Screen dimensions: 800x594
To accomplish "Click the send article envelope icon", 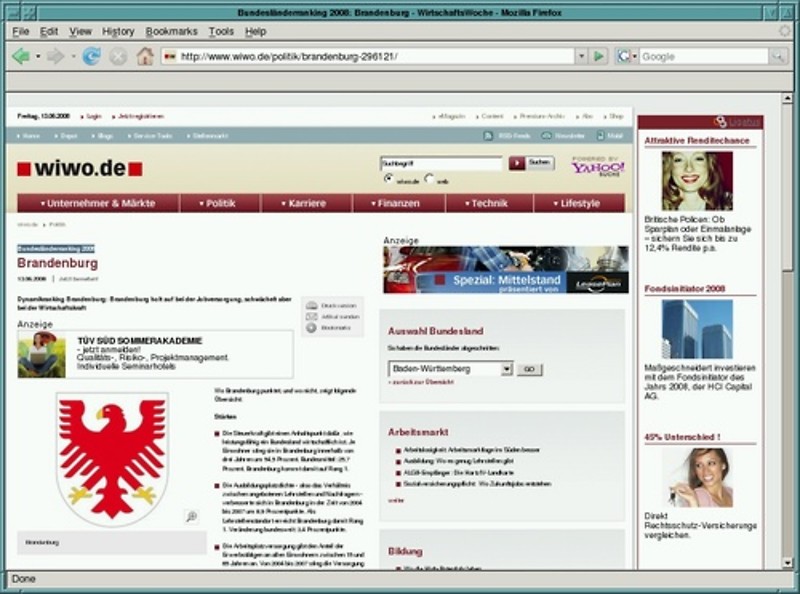I will pyautogui.click(x=311, y=317).
